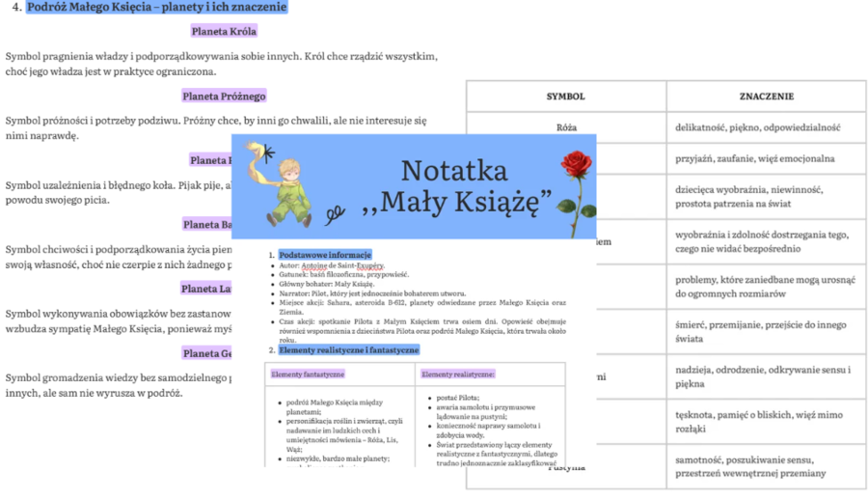Click bullet starting 'Narrator: Pilot'
Screen dimensions: 868x500
click(372, 293)
